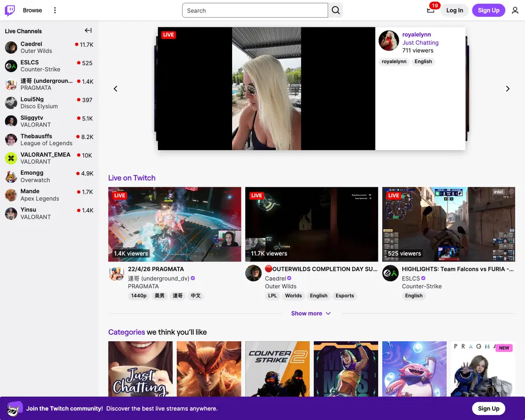Open the Counter-Strike stream thumbnail with 525 viewers
This screenshot has width=525, height=420.
point(449,224)
